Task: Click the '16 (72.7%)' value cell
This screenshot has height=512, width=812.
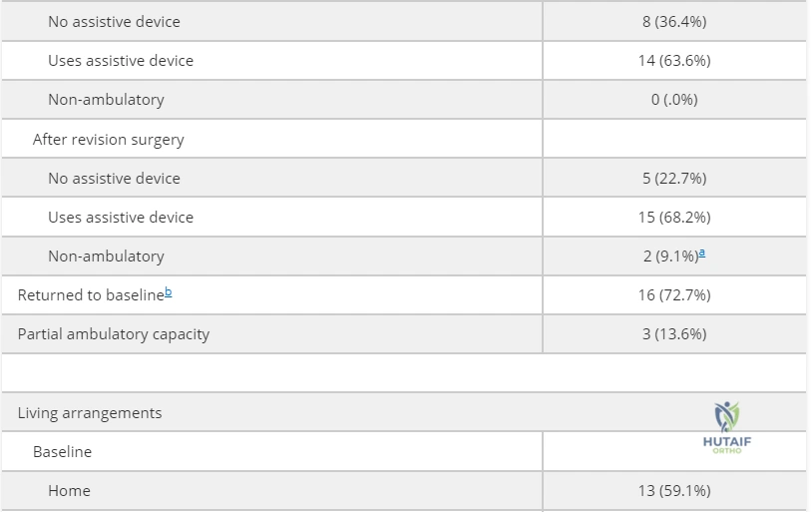Action: tap(674, 294)
